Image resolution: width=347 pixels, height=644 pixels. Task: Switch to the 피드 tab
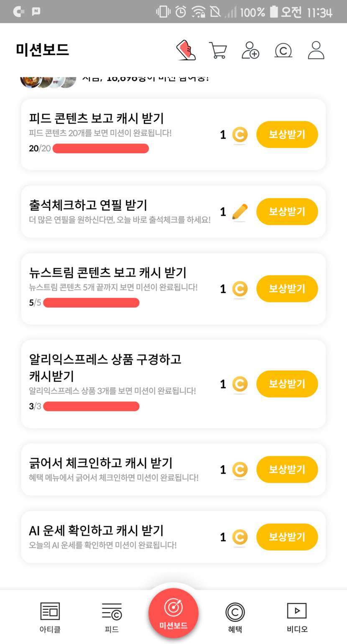tap(112, 617)
